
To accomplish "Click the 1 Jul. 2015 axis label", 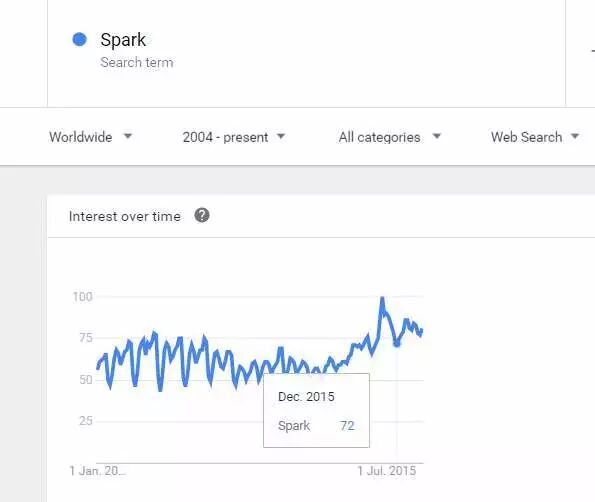I will [x=386, y=471].
